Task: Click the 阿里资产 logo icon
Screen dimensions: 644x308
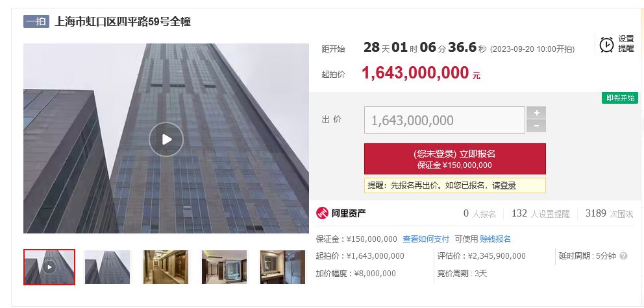Action: (323, 213)
